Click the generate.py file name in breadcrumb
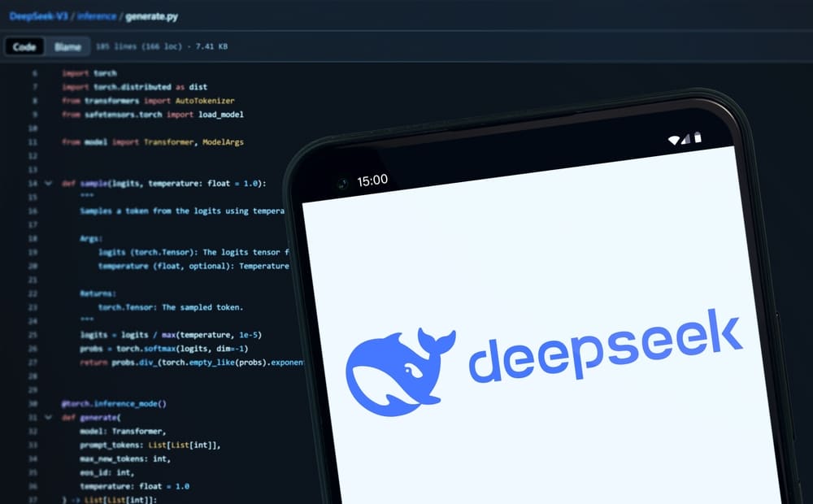 pyautogui.click(x=151, y=16)
